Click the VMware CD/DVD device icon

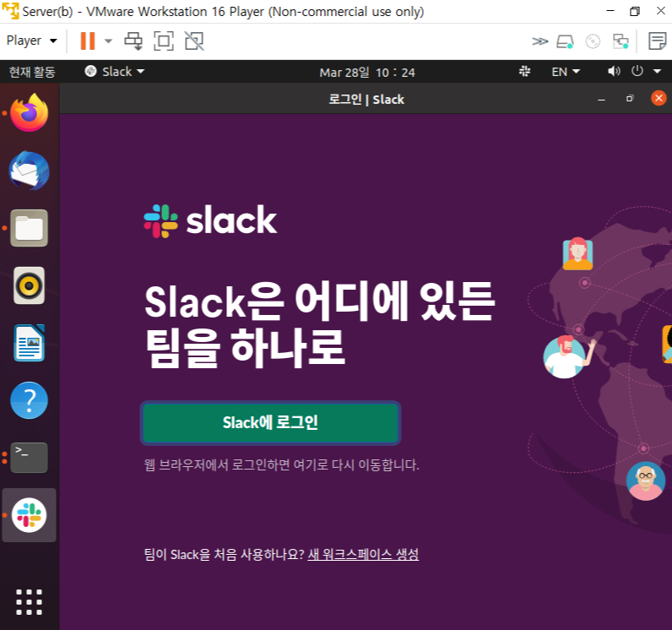593,41
